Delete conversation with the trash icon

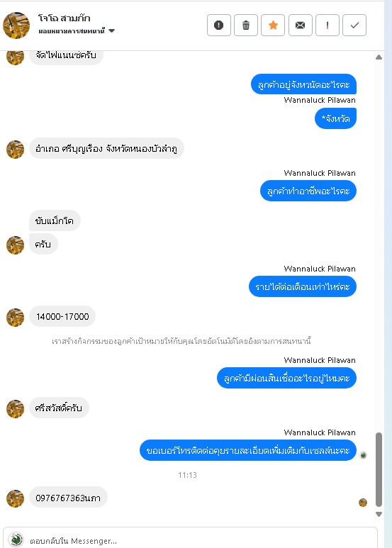click(x=246, y=25)
